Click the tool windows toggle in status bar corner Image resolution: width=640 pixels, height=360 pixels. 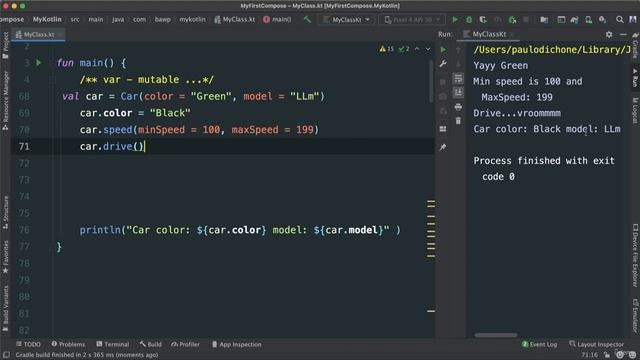coord(6,355)
